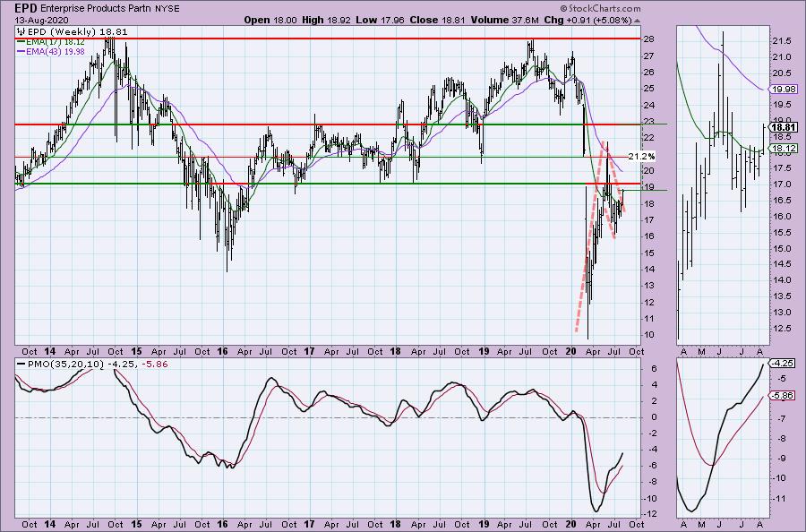Click the 28 label on main price axis
The height and width of the screenshot is (532, 806).
pos(648,39)
